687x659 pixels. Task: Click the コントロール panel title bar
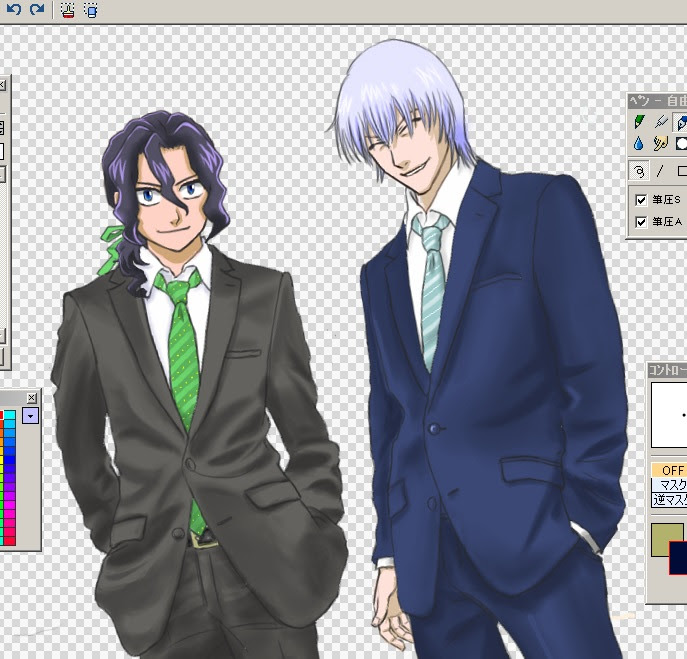point(667,370)
